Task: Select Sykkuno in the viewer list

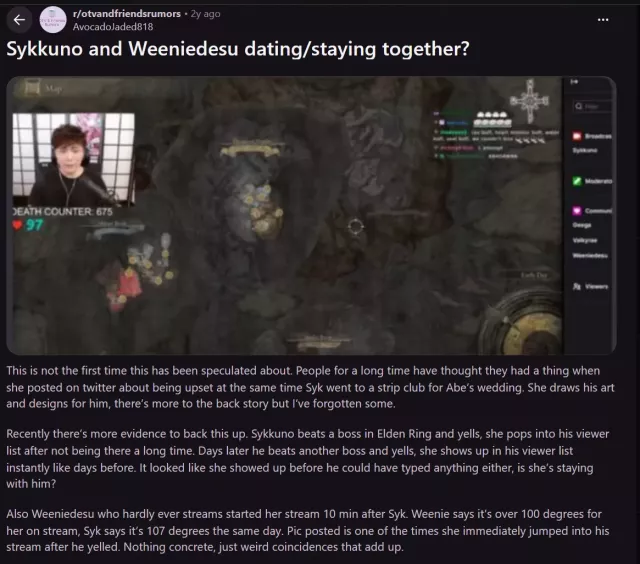Action: 584,151
